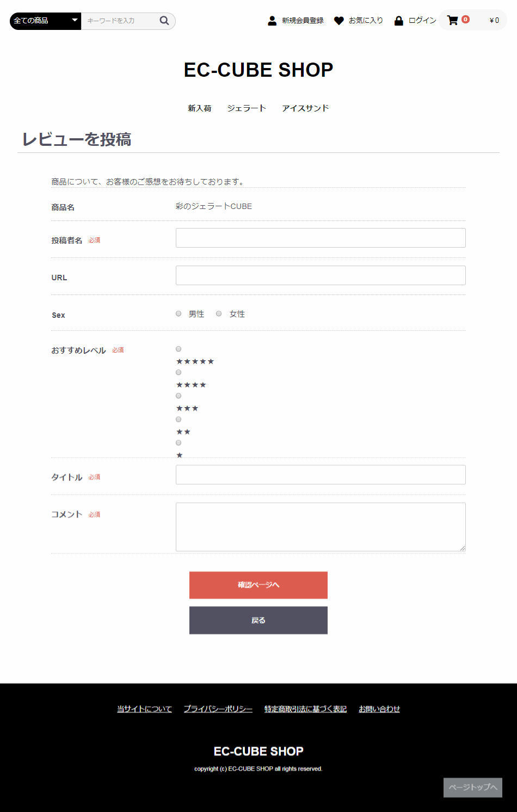Choose the three-star recommendation level
This screenshot has height=812, width=517.
pyautogui.click(x=179, y=396)
